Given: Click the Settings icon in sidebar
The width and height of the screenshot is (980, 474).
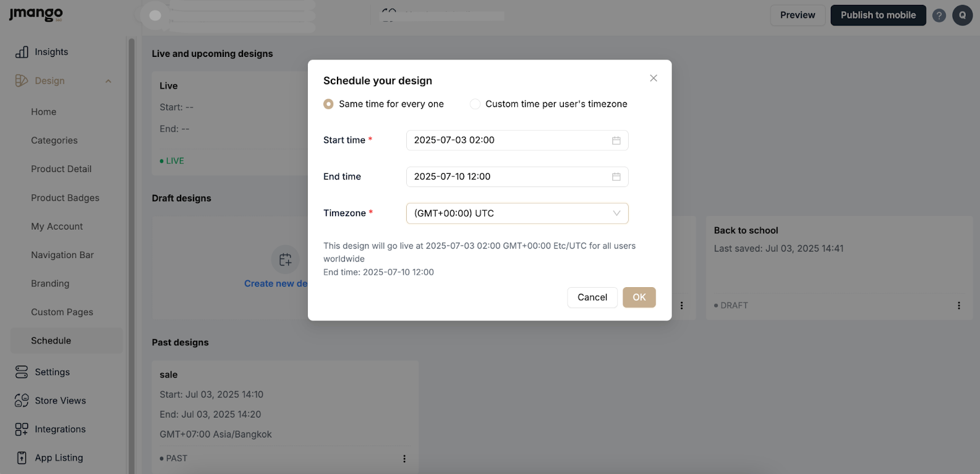Looking at the screenshot, I should 22,372.
